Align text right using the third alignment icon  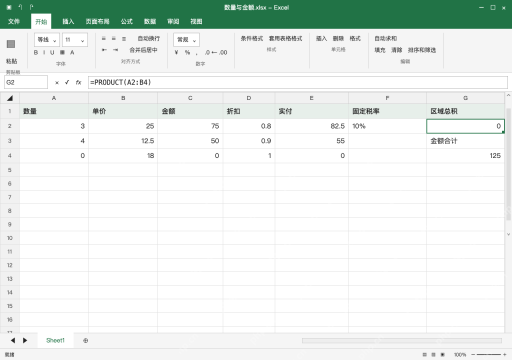point(124,39)
